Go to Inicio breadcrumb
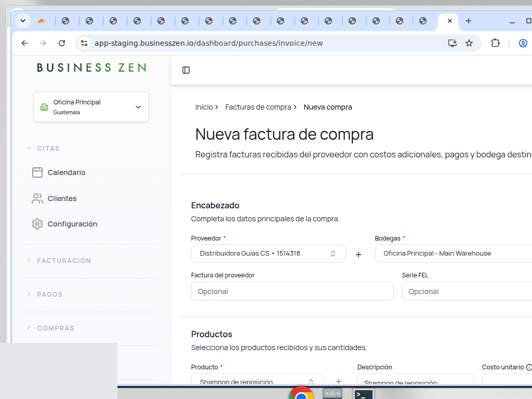The image size is (532, 399). (204, 107)
